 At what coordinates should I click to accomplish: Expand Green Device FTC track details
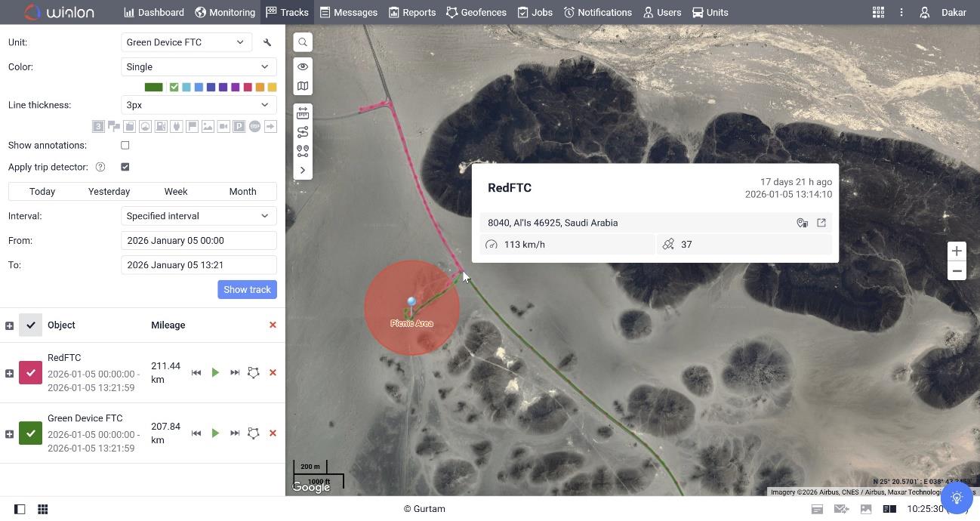(x=9, y=433)
